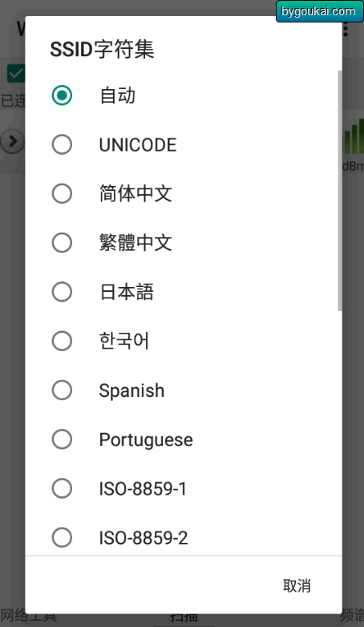This screenshot has width=364, height=627.
Task: Click the 取消 cancel button
Action: click(x=297, y=585)
